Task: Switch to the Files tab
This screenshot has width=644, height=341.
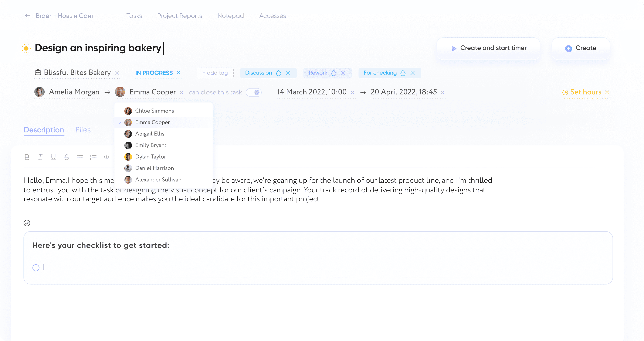Action: [83, 130]
